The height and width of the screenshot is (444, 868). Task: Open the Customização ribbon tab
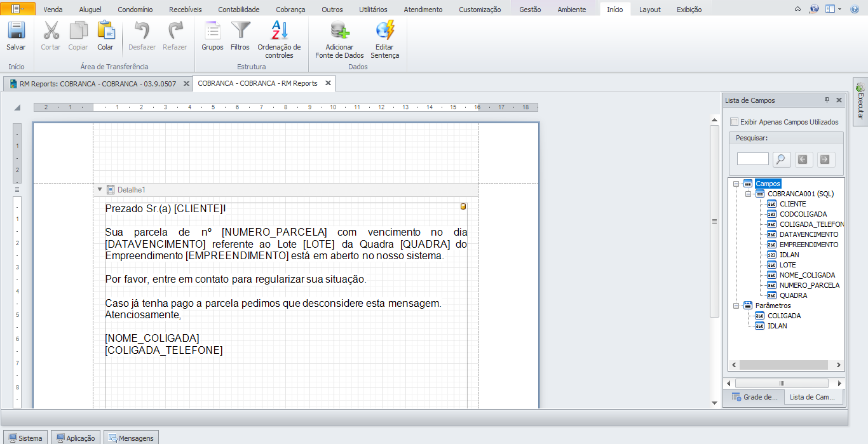tap(480, 10)
